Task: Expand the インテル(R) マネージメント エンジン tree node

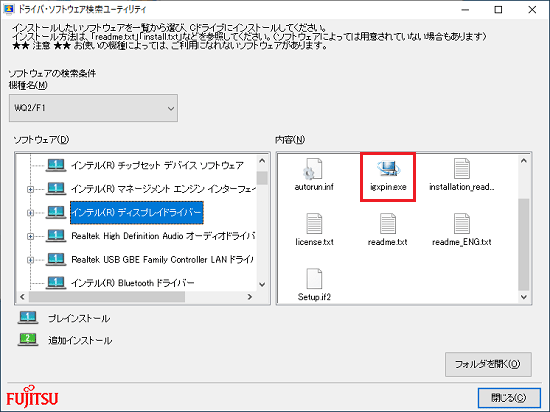Action: click(31, 189)
